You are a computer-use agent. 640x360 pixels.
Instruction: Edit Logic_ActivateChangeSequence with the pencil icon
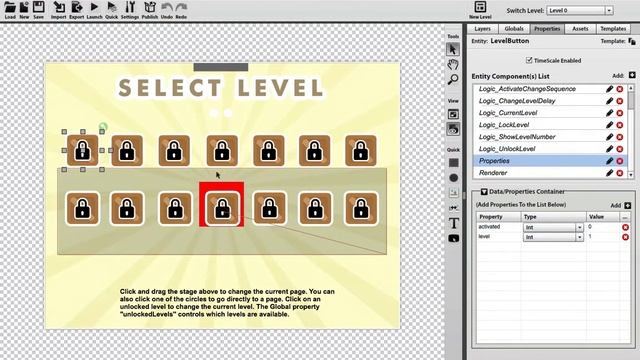coord(609,89)
